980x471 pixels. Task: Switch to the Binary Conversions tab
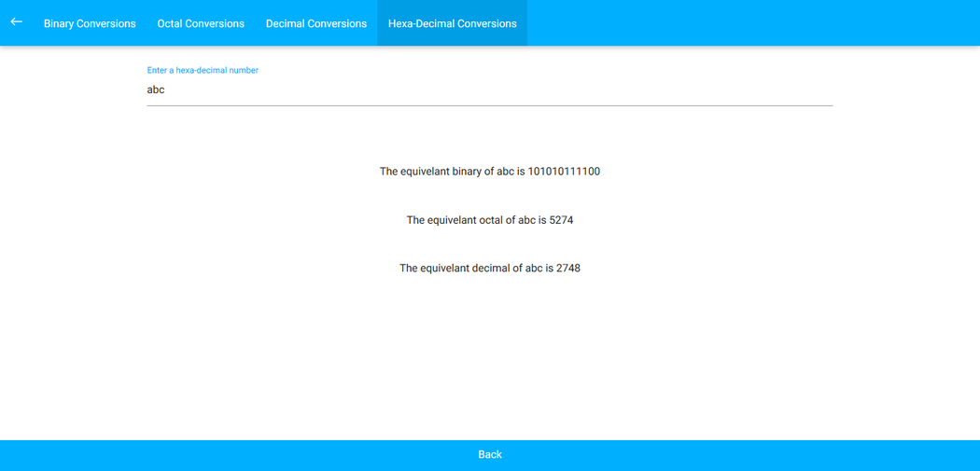(x=90, y=23)
